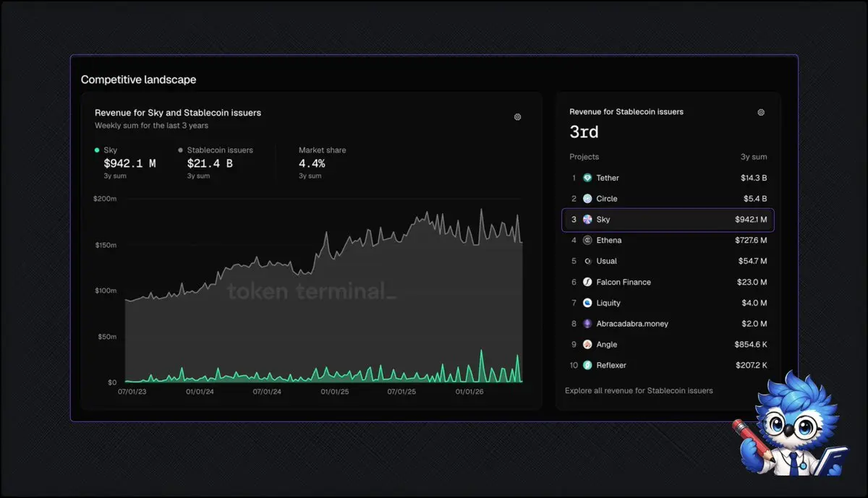Click the $200m y-axis label
868x498 pixels.
[106, 198]
